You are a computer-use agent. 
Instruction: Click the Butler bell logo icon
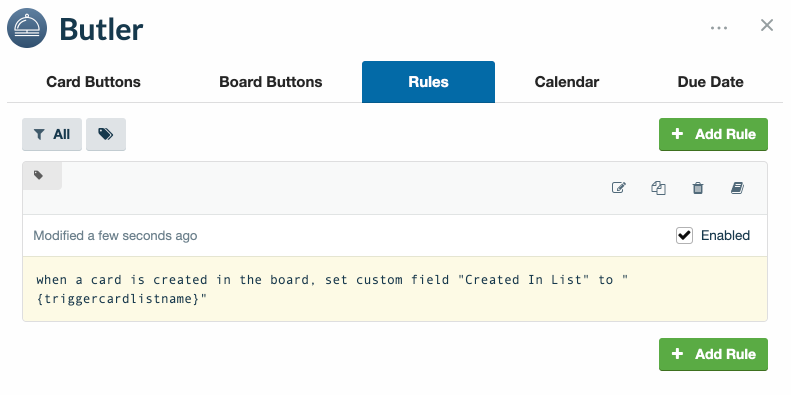pos(27,28)
